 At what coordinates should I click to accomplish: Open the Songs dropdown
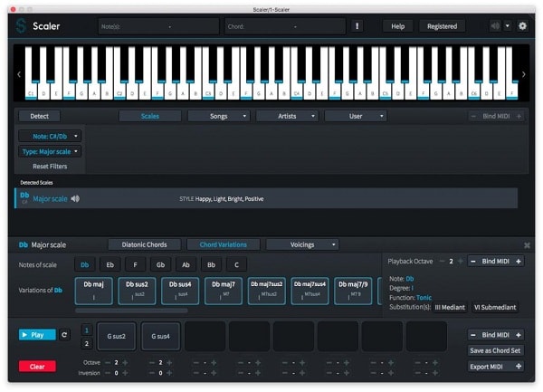click(x=218, y=117)
